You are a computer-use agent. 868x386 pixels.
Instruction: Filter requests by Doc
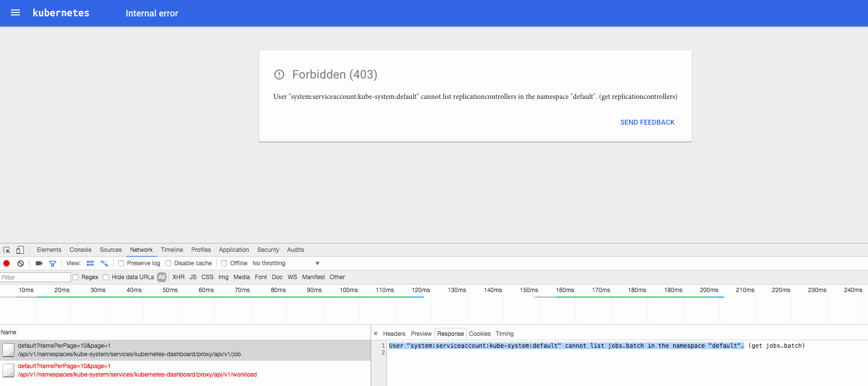click(x=277, y=277)
